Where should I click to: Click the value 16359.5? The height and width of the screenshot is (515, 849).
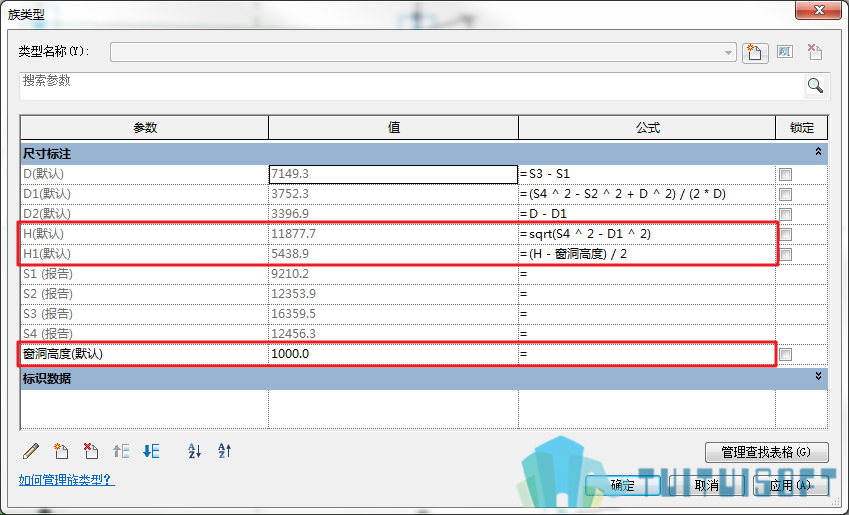pos(293,314)
